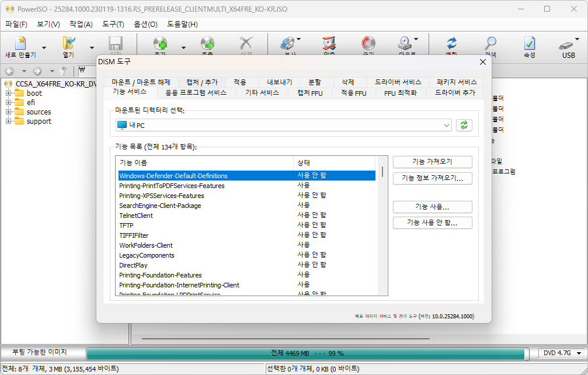Open the 옵션(O) menu

(145, 25)
